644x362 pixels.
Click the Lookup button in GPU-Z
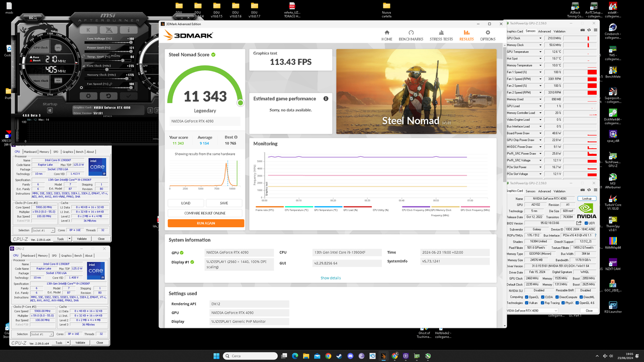coord(587,199)
